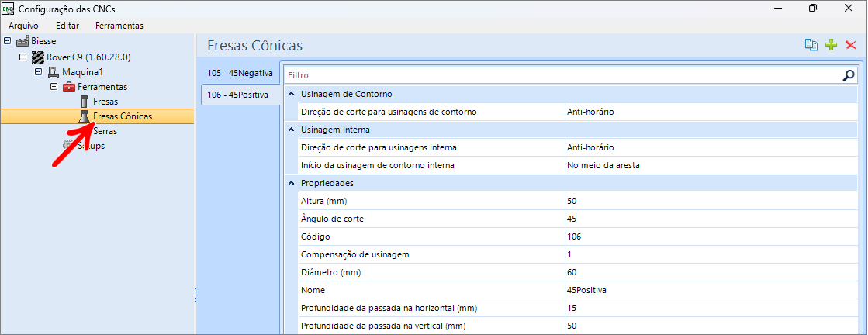868x335 pixels.
Task: Click the splitter handle between panels
Action: click(195, 295)
